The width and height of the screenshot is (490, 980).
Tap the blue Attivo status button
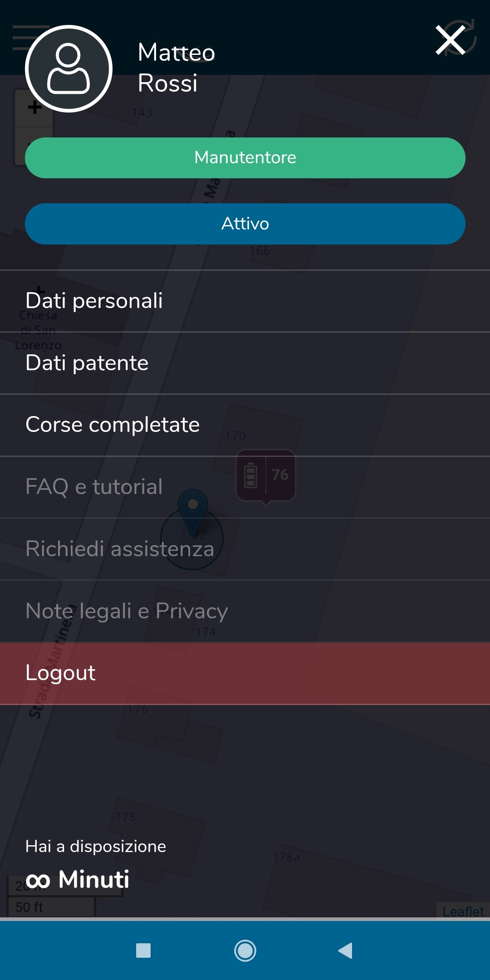point(245,224)
